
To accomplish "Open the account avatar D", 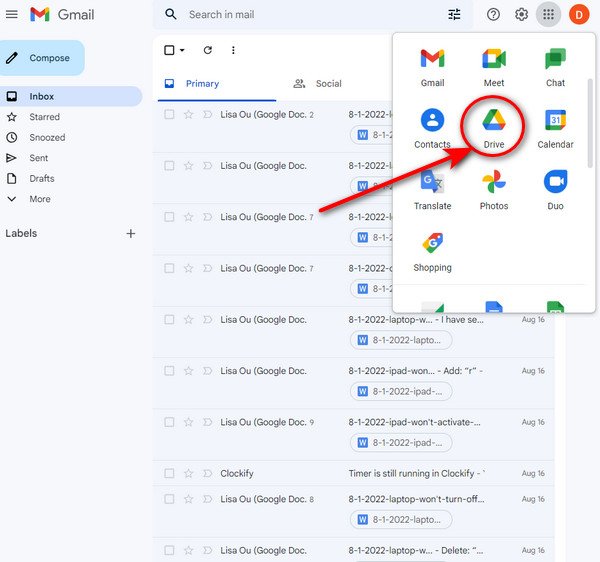I will (x=579, y=15).
